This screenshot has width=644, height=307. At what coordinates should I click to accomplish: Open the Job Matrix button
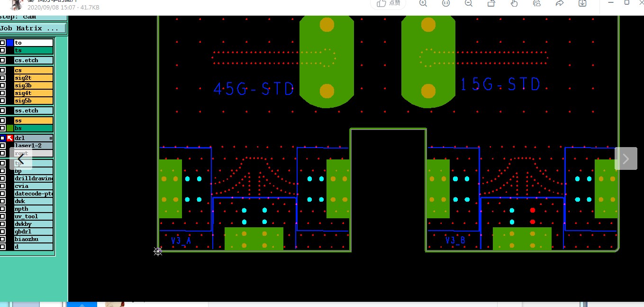click(x=33, y=28)
